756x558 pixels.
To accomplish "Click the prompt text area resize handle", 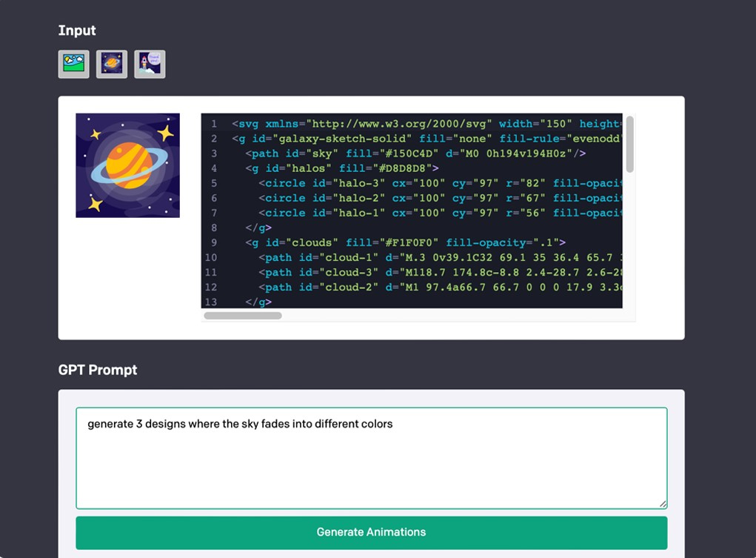I will pos(663,504).
